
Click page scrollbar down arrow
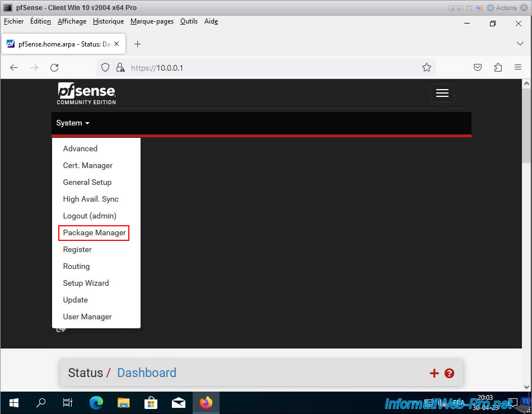click(x=526, y=387)
